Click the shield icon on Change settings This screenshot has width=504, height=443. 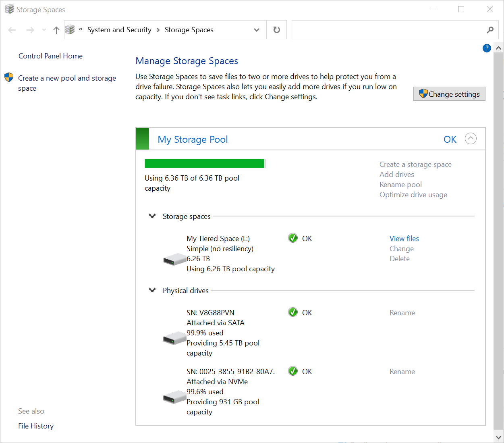click(x=423, y=93)
